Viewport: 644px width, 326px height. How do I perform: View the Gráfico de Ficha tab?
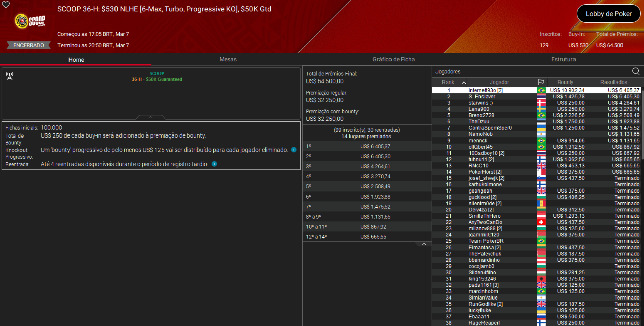pyautogui.click(x=394, y=59)
